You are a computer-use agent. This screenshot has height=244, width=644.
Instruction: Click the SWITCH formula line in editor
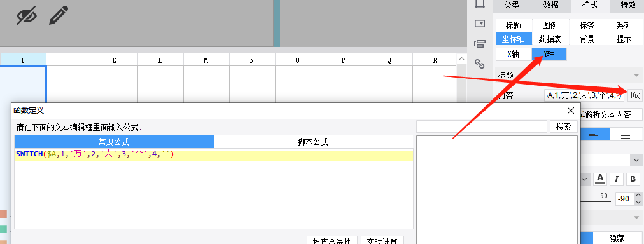pyautogui.click(x=214, y=155)
